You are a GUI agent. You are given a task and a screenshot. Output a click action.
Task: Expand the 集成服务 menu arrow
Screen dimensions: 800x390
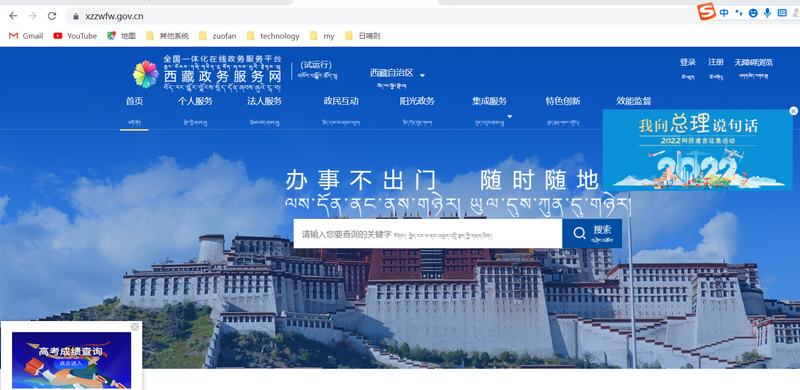click(x=509, y=116)
